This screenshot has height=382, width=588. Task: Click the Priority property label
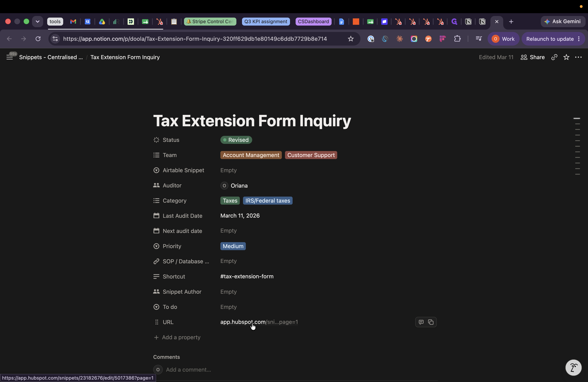pyautogui.click(x=172, y=246)
